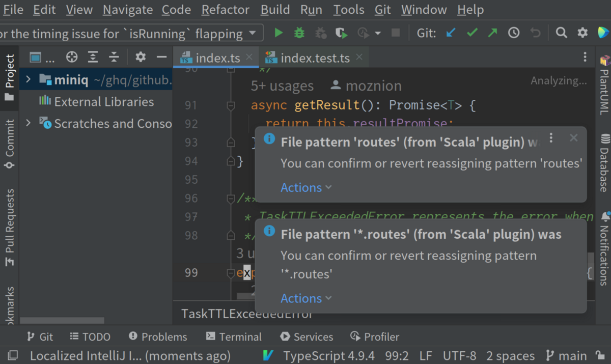Image resolution: width=611 pixels, height=364 pixels.
Task: Run with coverage shield icon
Action: (342, 33)
